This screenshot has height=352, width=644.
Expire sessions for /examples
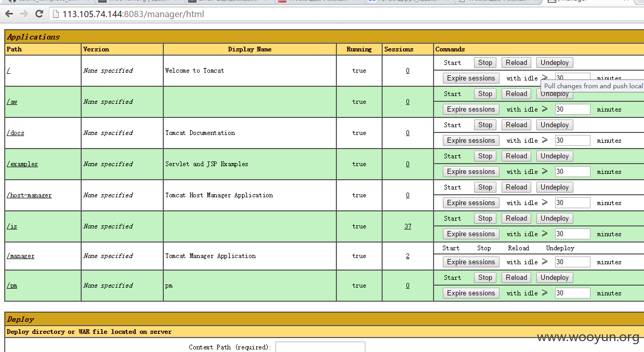(471, 171)
